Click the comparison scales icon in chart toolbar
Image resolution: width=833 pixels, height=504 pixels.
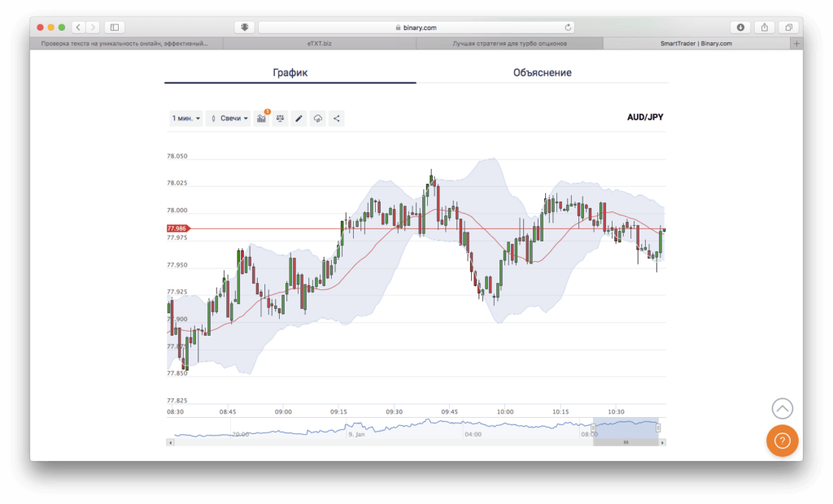280,119
